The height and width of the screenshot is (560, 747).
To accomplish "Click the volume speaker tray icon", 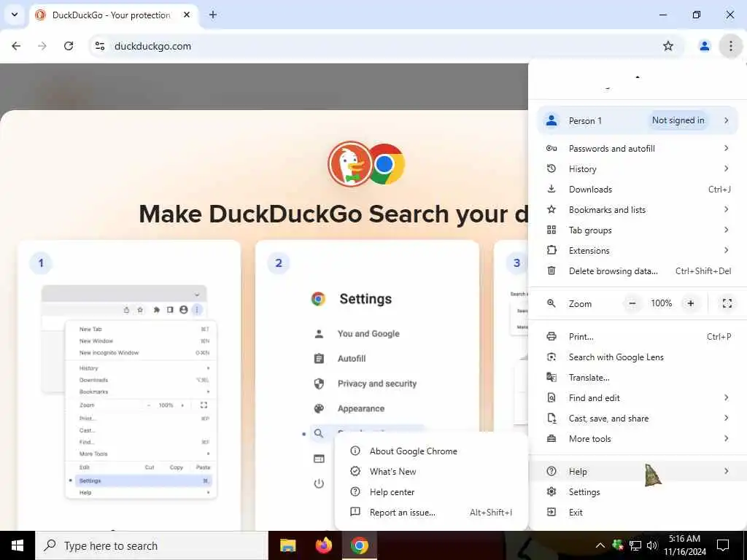I will click(651, 545).
